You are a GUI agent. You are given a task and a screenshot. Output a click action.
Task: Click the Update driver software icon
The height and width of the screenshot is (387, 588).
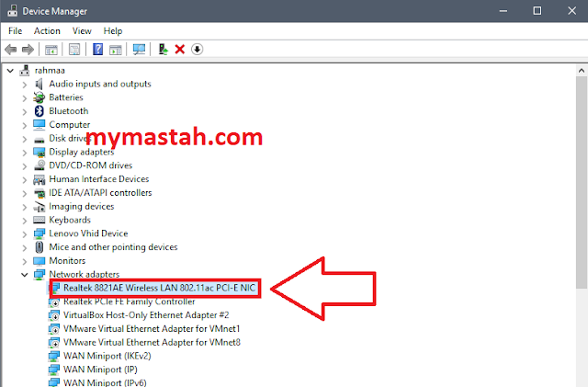[163, 49]
